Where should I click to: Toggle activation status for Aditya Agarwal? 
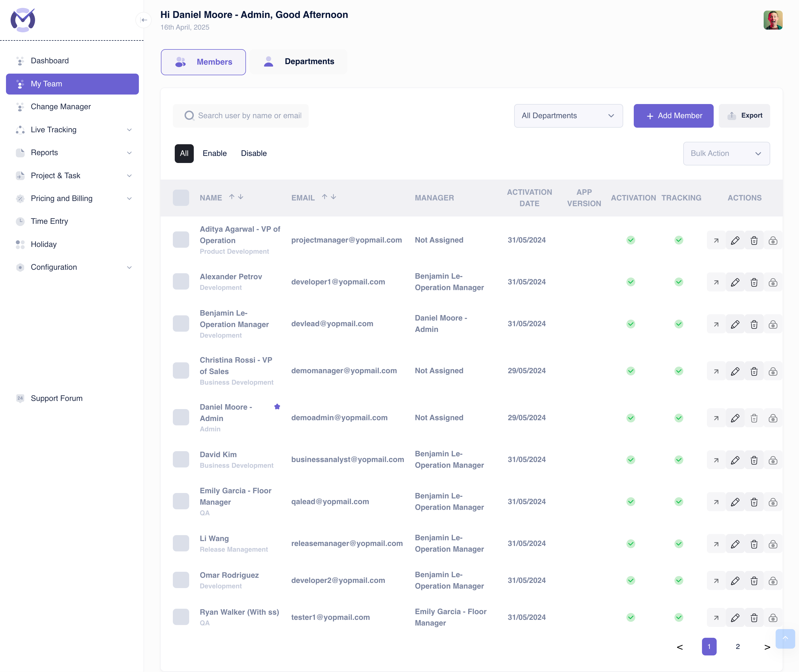631,240
